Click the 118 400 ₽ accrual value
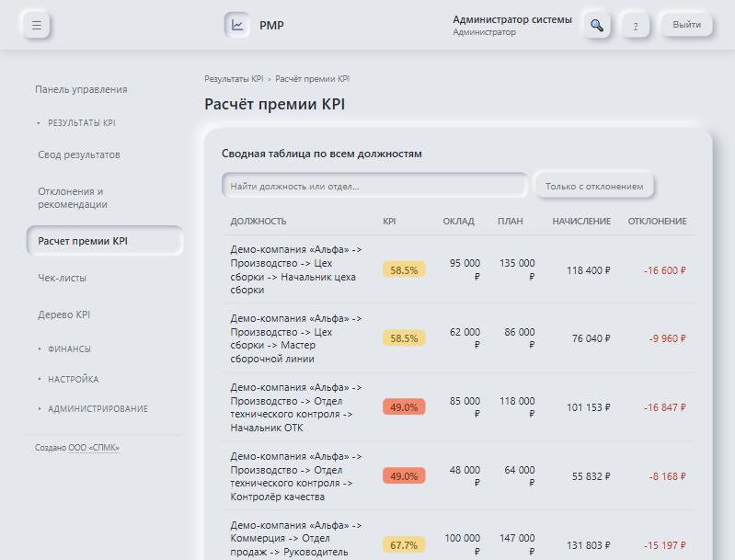The width and height of the screenshot is (735, 560). coord(589,270)
